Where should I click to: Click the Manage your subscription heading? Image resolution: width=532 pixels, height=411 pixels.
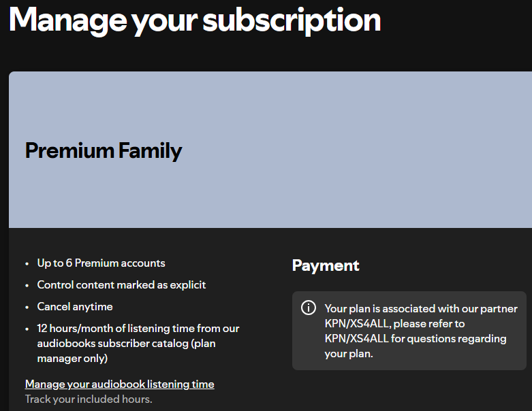pos(195,20)
